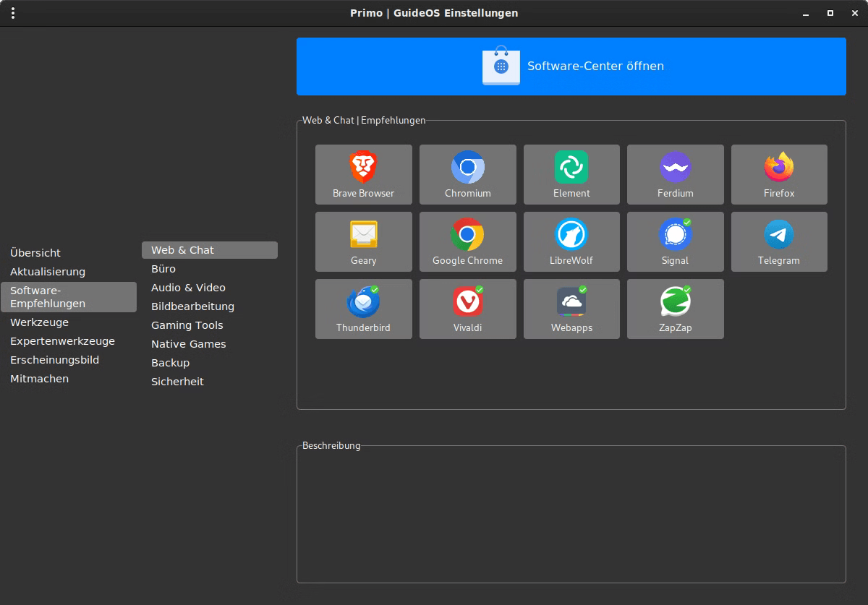868x605 pixels.
Task: Open the kebab menu in title bar
Action: click(13, 13)
